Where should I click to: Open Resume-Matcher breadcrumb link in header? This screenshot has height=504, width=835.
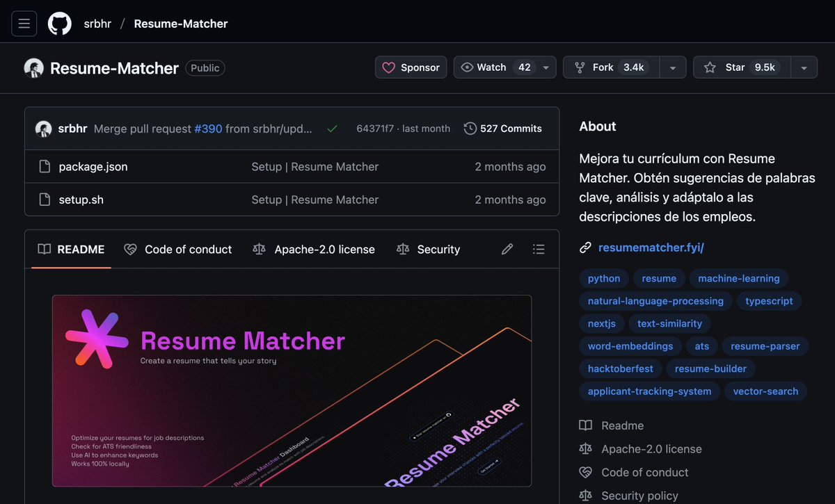pyautogui.click(x=181, y=24)
